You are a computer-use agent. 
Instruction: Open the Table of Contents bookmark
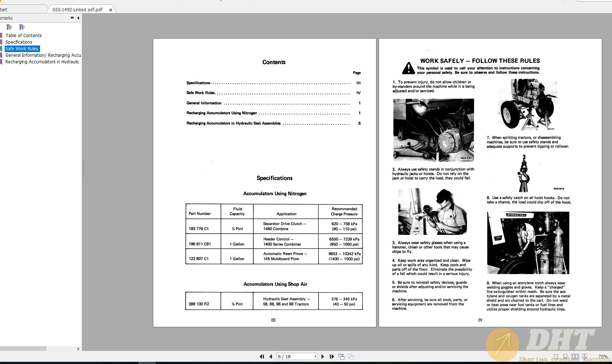point(23,36)
